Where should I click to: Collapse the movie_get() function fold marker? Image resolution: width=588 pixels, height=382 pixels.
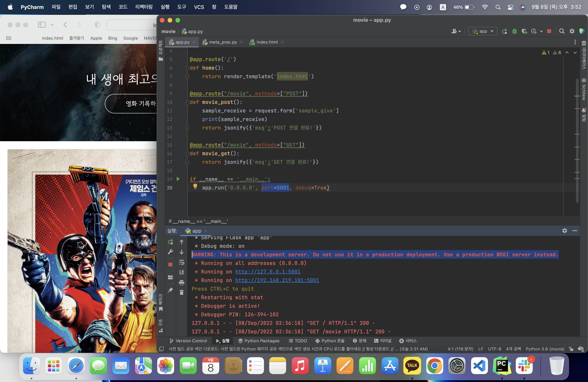click(x=187, y=154)
